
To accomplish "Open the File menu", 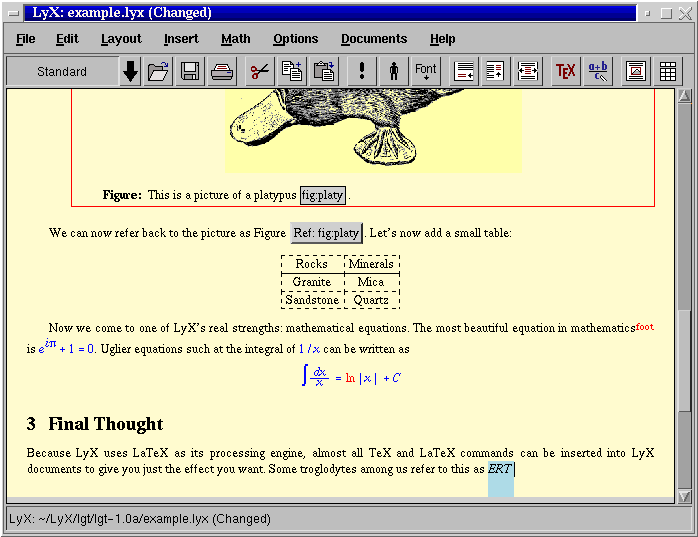I will pyautogui.click(x=26, y=39).
